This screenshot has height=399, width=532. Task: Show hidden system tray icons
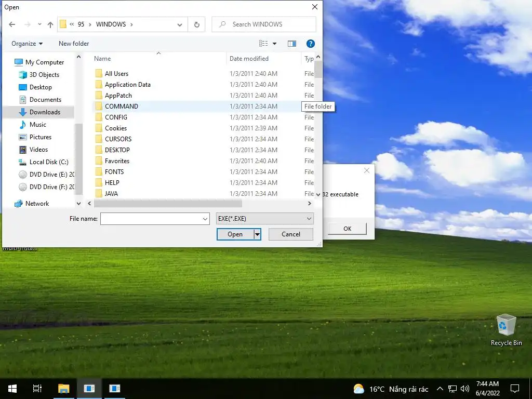tap(440, 389)
